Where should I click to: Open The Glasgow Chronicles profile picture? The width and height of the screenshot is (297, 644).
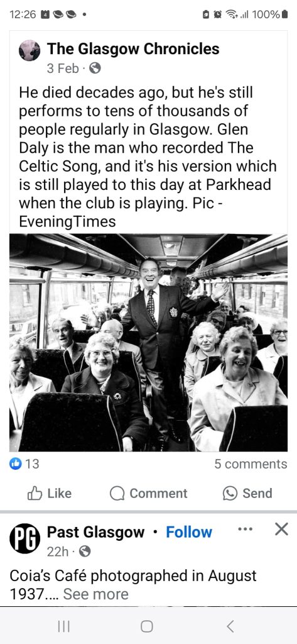point(30,50)
